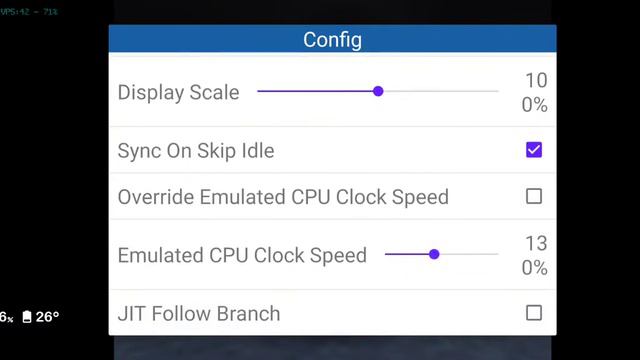Image resolution: width=640 pixels, height=360 pixels.
Task: Click the Display Scale slider handle
Action: tap(378, 91)
